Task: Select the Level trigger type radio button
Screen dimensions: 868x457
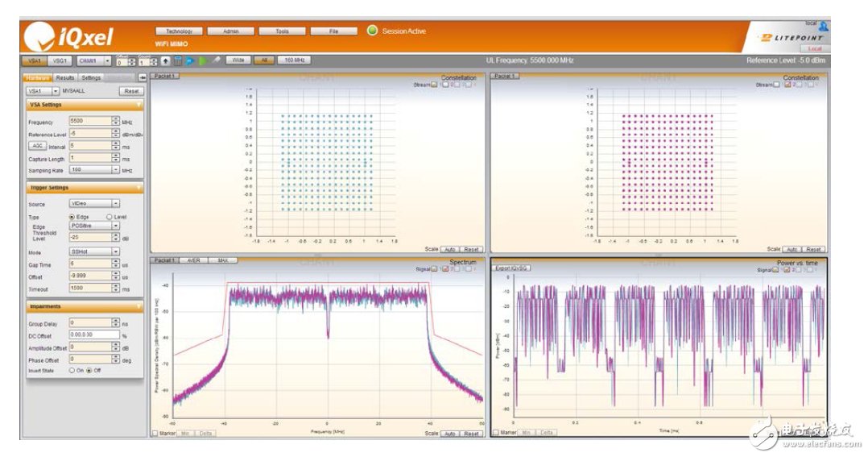Action: pos(109,217)
